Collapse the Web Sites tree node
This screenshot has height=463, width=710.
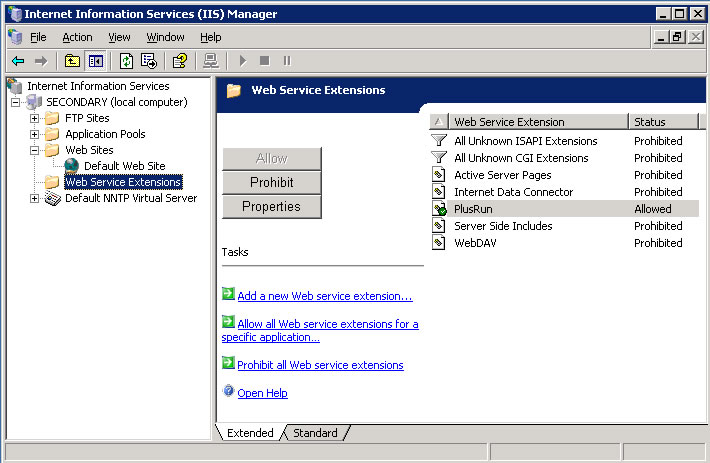pos(35,150)
